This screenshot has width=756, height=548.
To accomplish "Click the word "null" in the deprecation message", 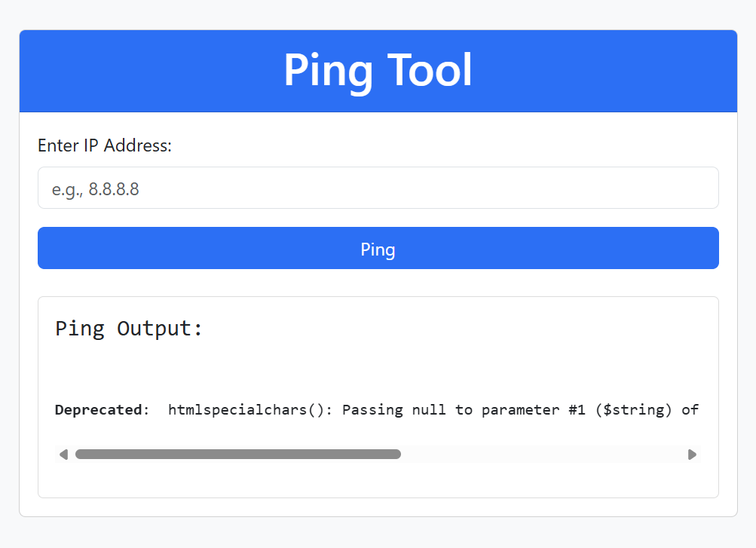I will (x=429, y=409).
